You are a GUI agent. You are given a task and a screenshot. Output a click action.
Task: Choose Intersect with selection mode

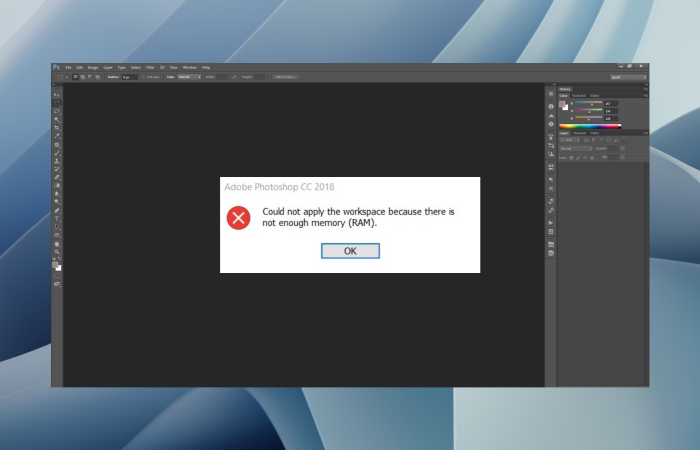[98, 77]
